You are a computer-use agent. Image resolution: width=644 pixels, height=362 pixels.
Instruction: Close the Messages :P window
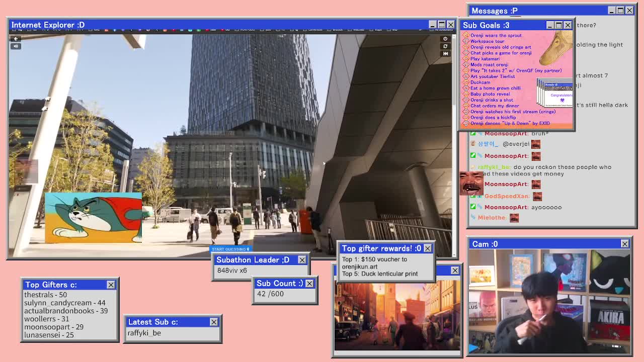coord(629,11)
